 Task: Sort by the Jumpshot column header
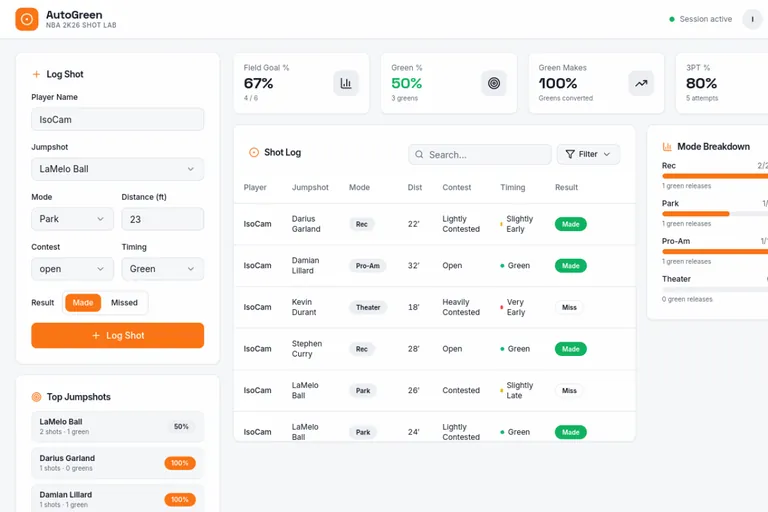tap(310, 187)
